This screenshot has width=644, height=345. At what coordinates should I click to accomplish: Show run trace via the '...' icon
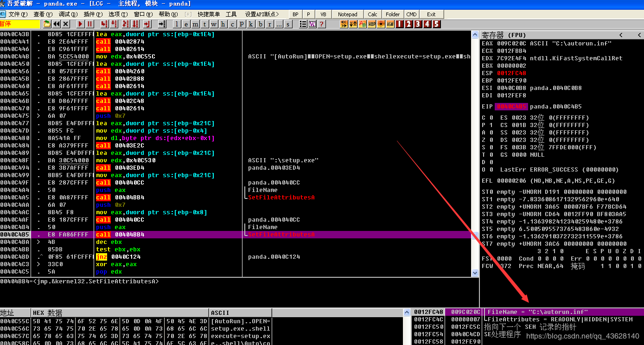279,24
